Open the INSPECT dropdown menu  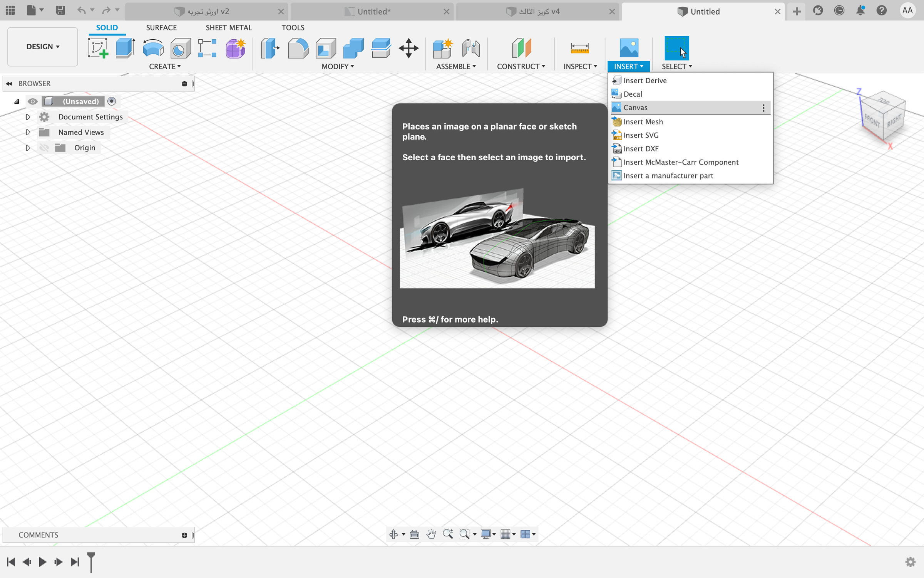pyautogui.click(x=580, y=66)
